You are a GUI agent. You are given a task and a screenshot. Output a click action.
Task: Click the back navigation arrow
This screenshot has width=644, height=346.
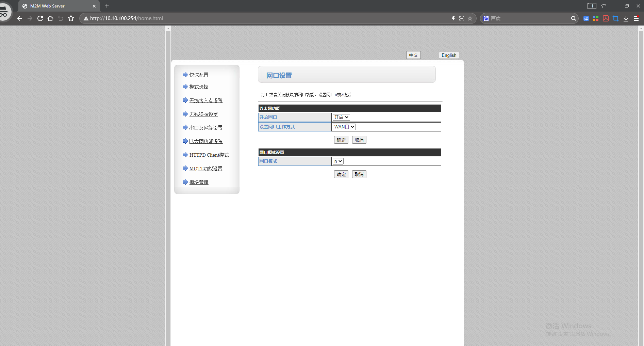click(20, 18)
